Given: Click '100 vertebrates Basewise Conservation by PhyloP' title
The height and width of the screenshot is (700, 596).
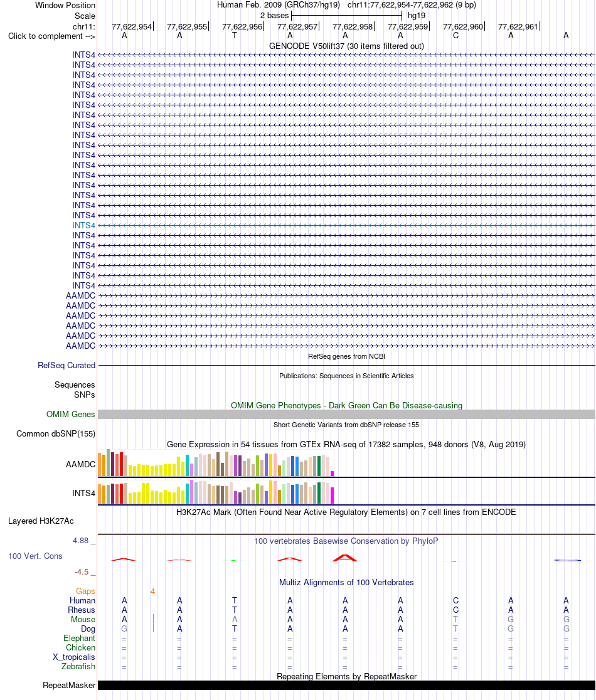Looking at the screenshot, I should coord(346,541).
